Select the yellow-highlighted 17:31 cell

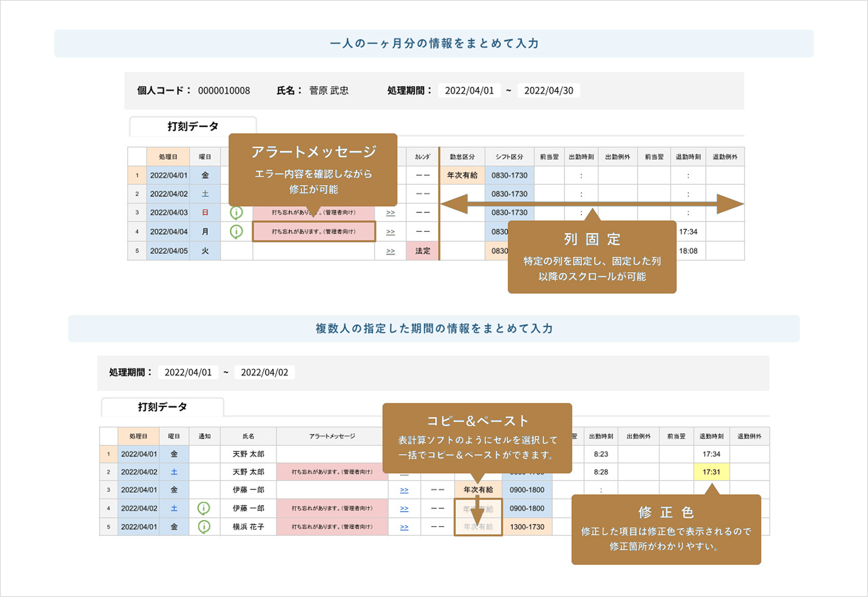[711, 472]
